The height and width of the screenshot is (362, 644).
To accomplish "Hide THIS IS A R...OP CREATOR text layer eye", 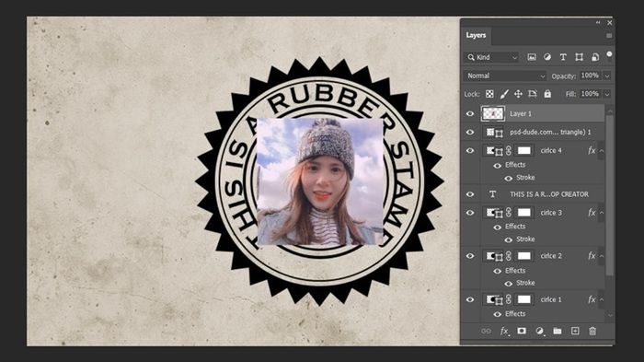I will pyautogui.click(x=470, y=194).
